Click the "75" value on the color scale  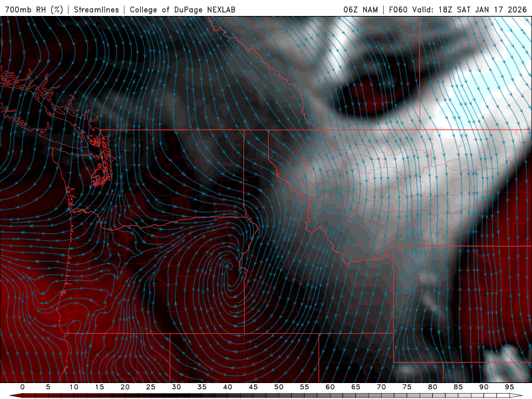(407, 387)
